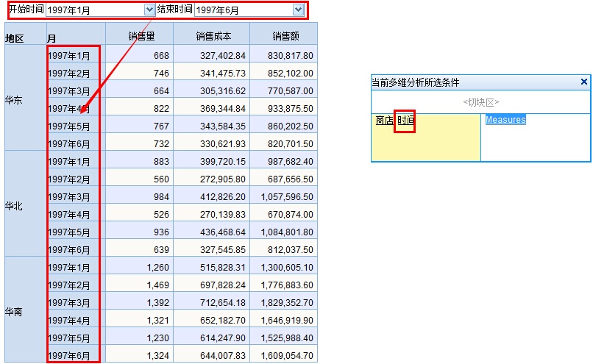Click sales quantity value 1,321
The image size is (593, 364).
[158, 320]
